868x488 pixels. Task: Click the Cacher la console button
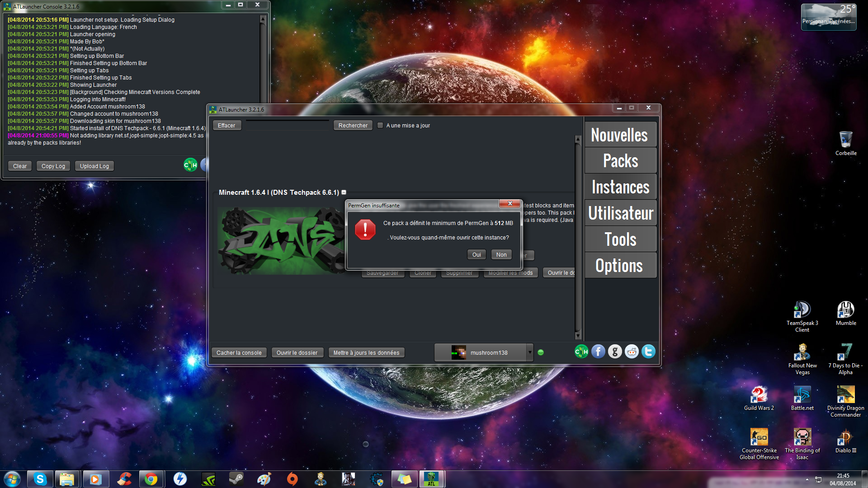(239, 353)
